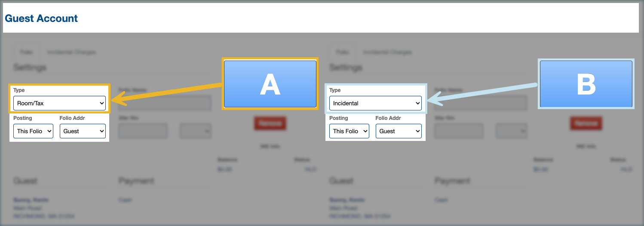Expand Posting dropdown in the Incidental folio

tap(349, 131)
